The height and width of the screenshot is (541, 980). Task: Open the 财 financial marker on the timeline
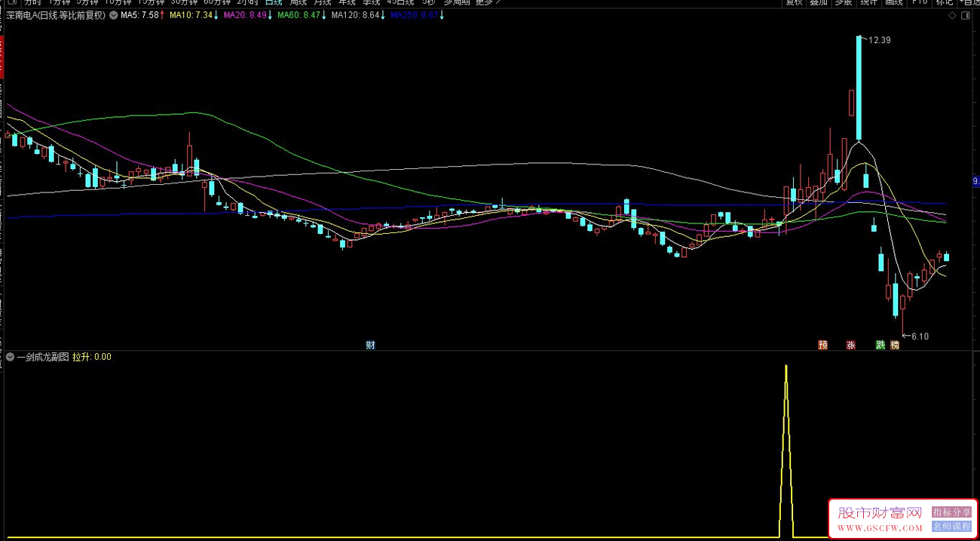click(x=370, y=346)
